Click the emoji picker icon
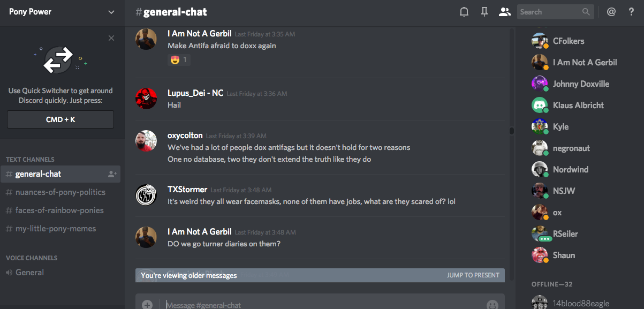 [492, 304]
